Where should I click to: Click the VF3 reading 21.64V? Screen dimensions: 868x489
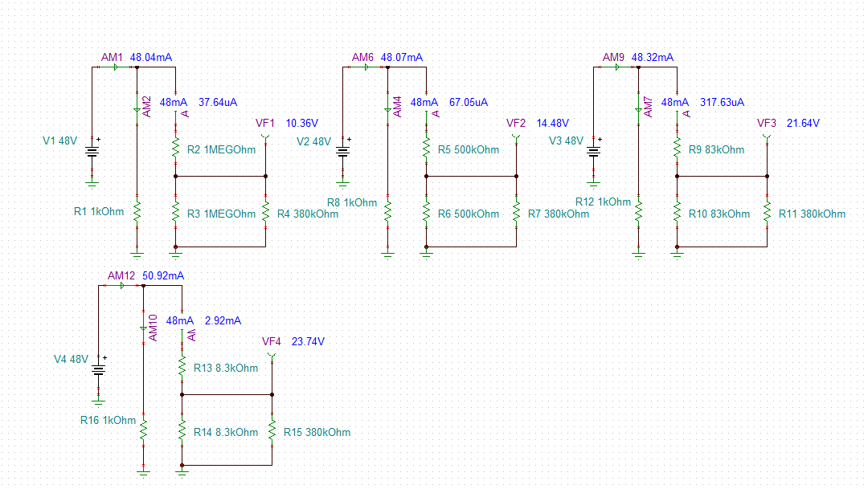pyautogui.click(x=803, y=124)
